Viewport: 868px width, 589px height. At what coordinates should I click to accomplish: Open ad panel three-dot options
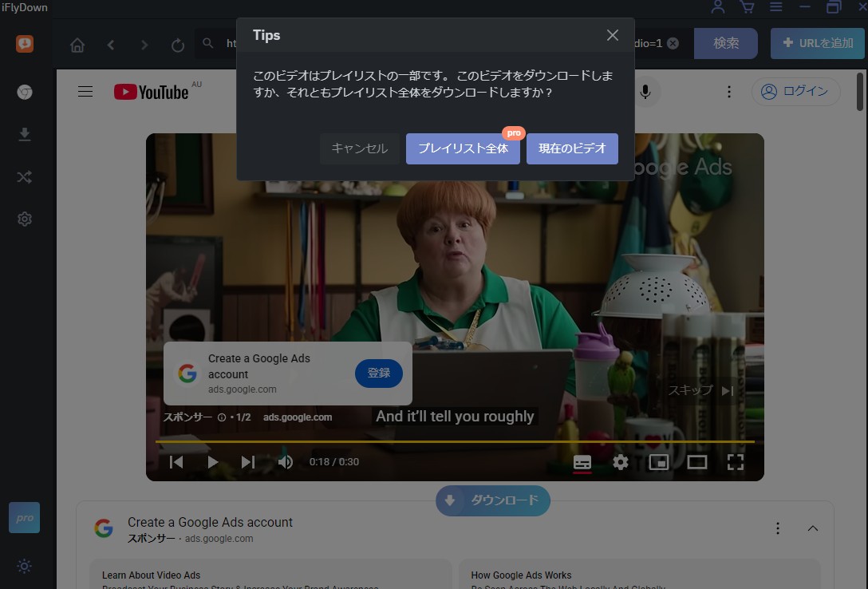(x=777, y=528)
